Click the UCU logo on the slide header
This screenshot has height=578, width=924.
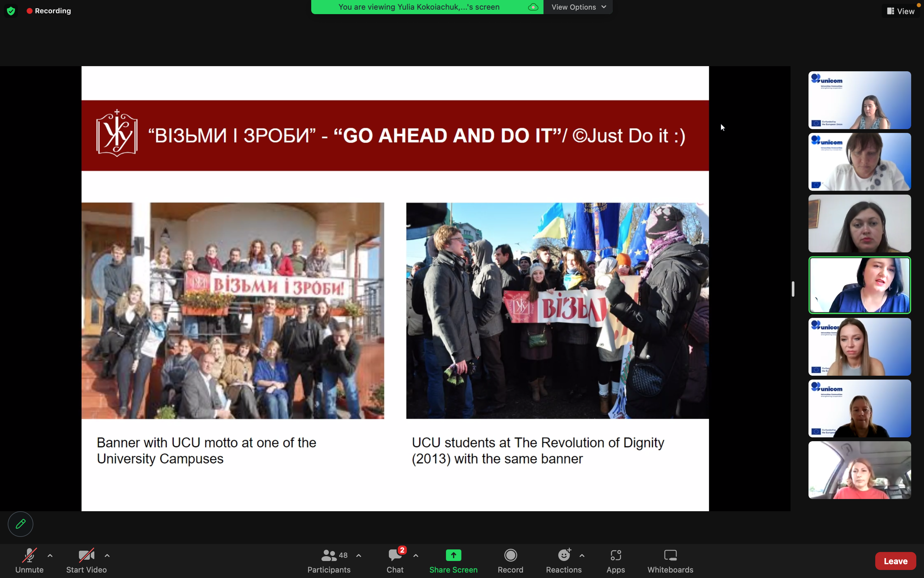pyautogui.click(x=117, y=133)
